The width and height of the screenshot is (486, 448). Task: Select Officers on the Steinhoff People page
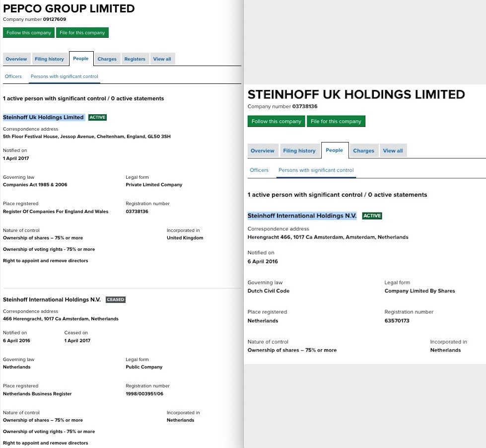[259, 169]
